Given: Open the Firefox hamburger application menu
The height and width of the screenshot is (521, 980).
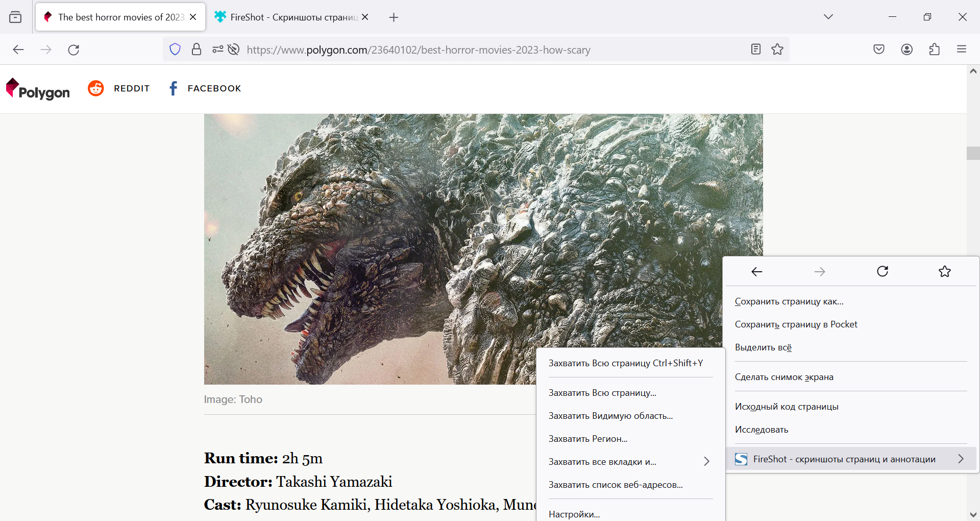Looking at the screenshot, I should [962, 49].
